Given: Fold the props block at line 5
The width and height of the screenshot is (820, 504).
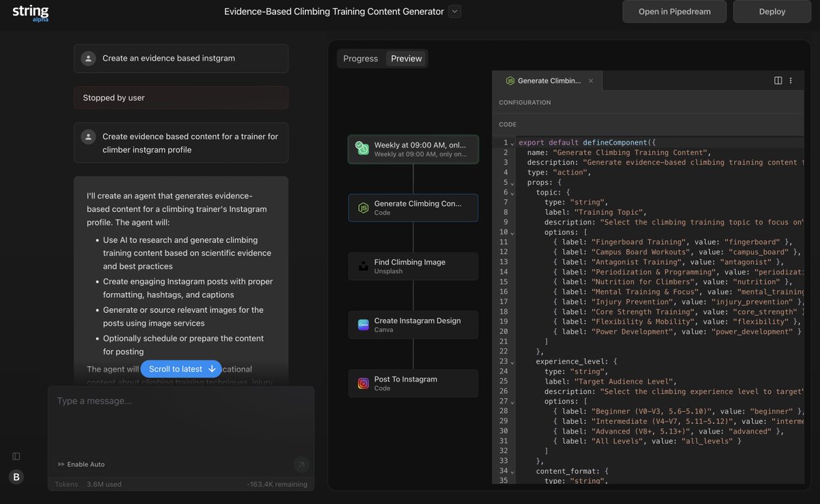Looking at the screenshot, I should [512, 183].
